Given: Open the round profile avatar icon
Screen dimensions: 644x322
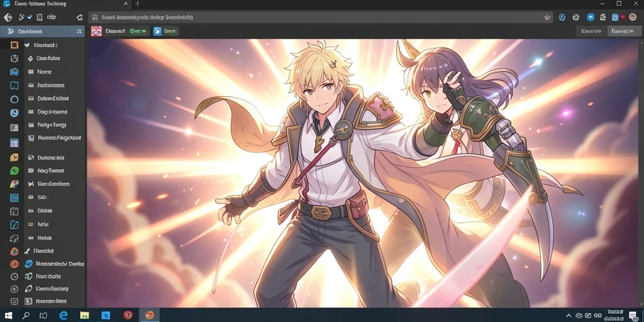Looking at the screenshot, I should (x=633, y=17).
